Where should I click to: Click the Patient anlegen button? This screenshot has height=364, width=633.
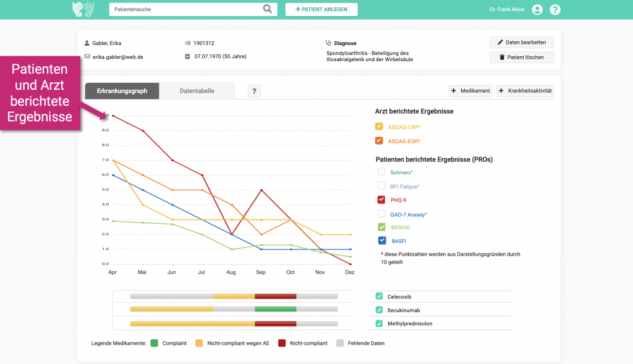[x=321, y=9]
